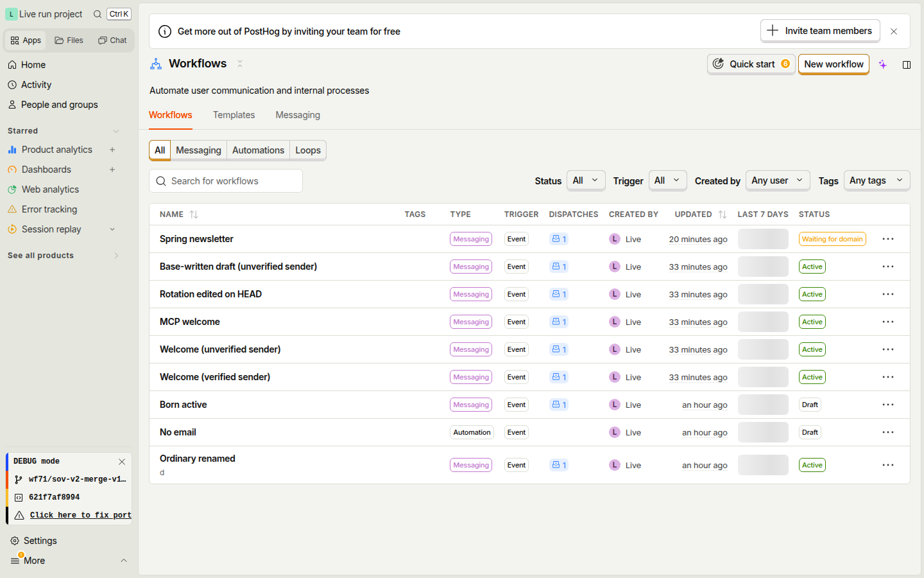
Task: Open Error tracking
Action: pos(49,209)
